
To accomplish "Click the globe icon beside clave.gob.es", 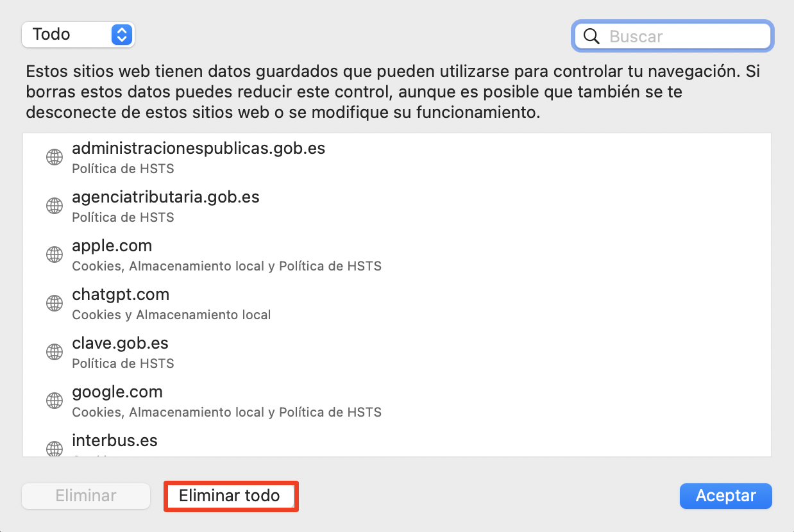I will pyautogui.click(x=55, y=352).
